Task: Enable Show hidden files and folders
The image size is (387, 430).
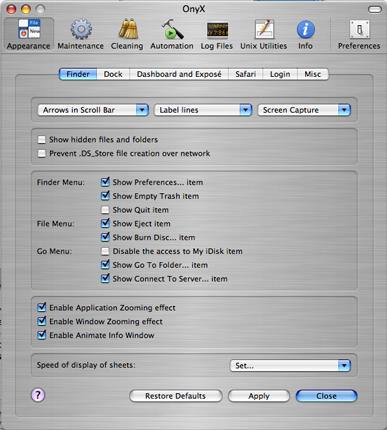Action: [42, 139]
